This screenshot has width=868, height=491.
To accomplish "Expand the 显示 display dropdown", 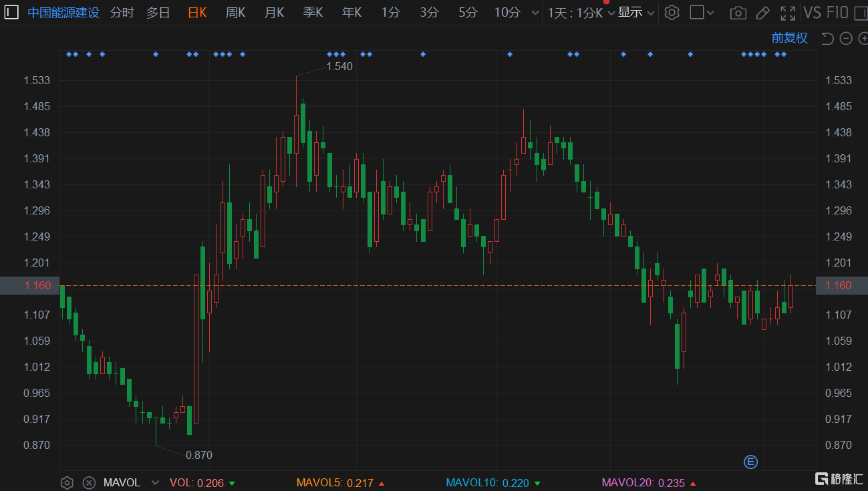I will tap(635, 13).
